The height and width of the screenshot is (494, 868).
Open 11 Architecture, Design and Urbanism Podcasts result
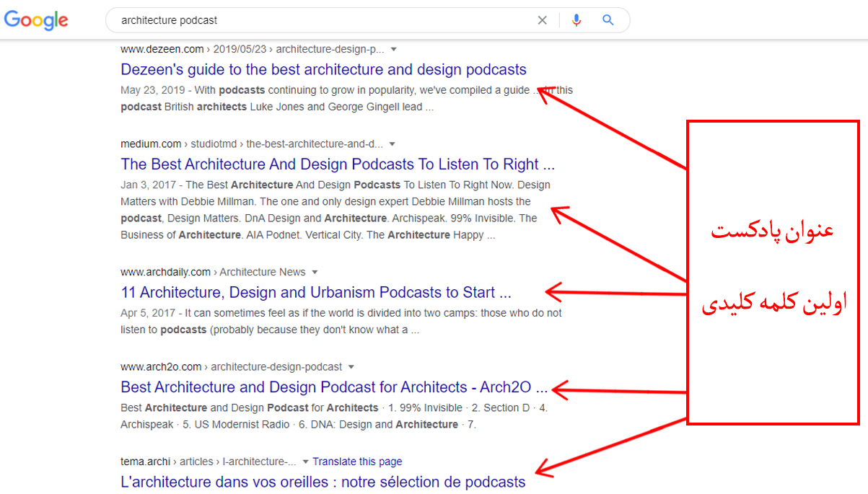coord(316,293)
